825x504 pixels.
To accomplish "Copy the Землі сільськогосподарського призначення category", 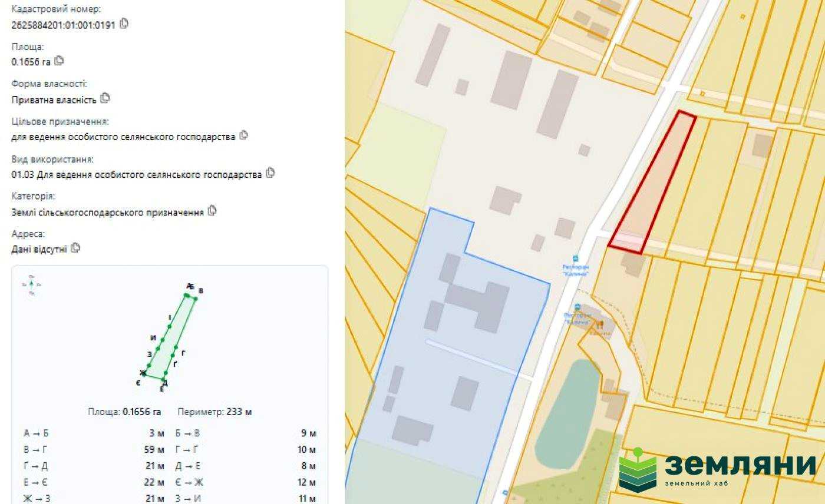I will click(212, 210).
